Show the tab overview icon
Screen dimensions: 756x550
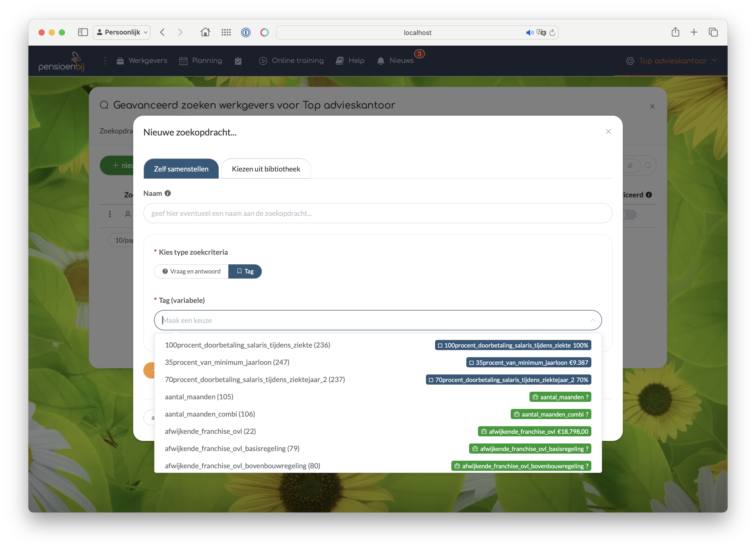(713, 32)
